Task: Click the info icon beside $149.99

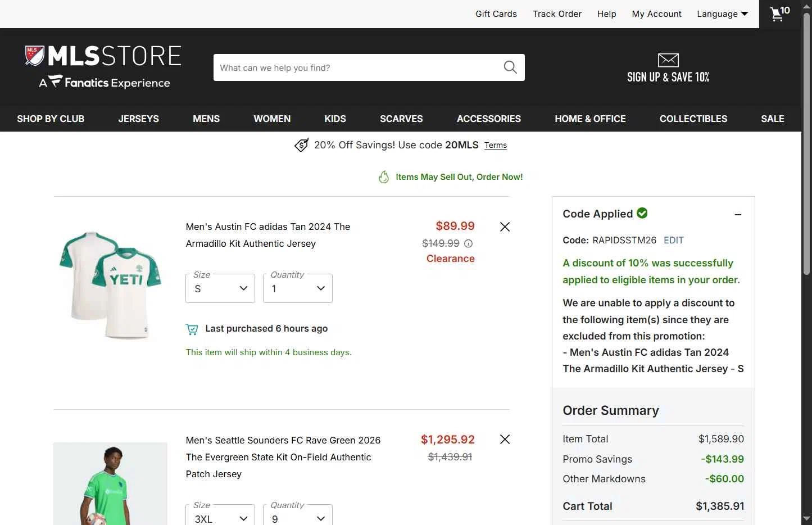Action: coord(469,243)
